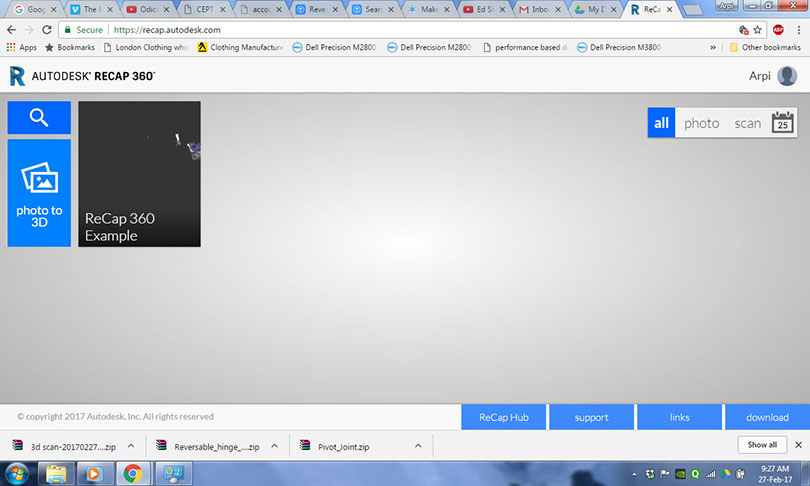Close the ReCap browser tab
The image size is (810, 486).
(669, 9)
